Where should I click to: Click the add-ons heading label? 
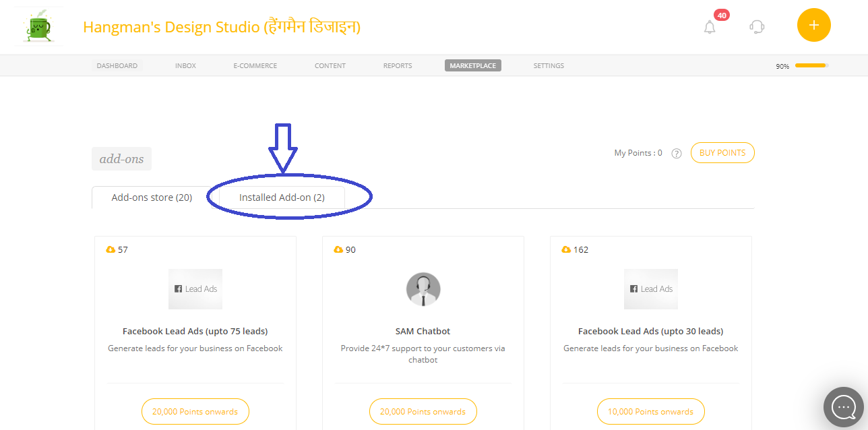coord(122,159)
